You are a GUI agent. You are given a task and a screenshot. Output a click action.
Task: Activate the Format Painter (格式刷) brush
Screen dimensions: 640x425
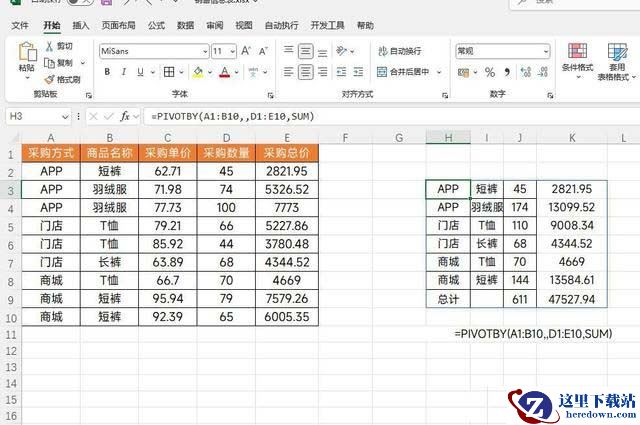tap(62, 79)
